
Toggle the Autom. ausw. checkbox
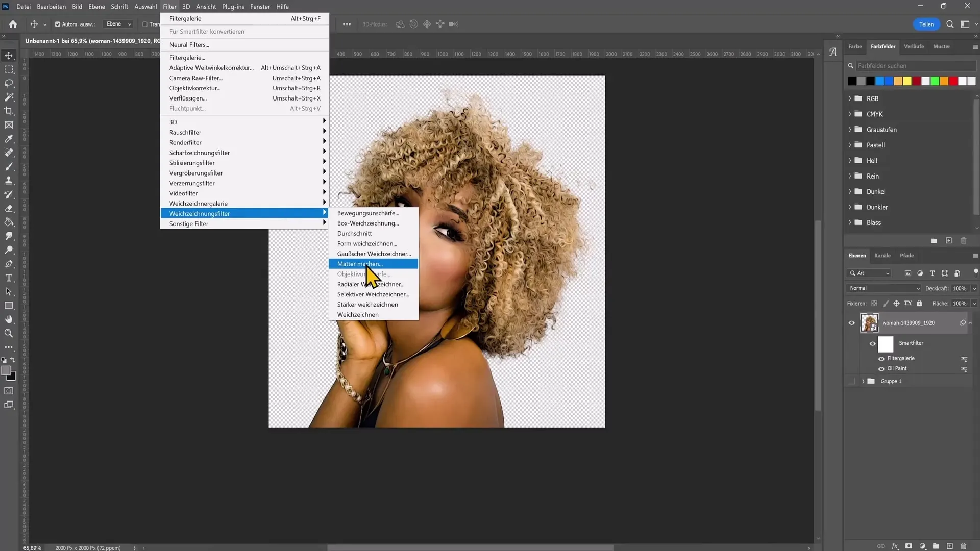coord(58,24)
